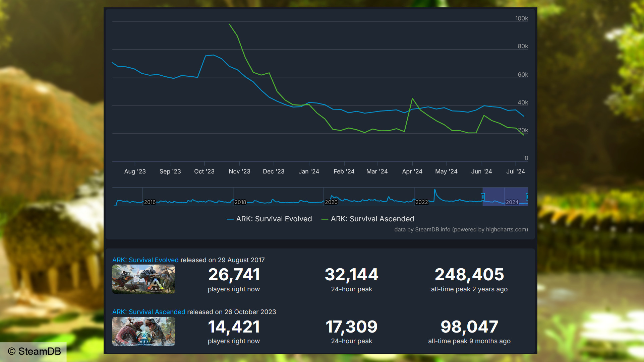Image resolution: width=644 pixels, height=362 pixels.
Task: Click the Mar '24 axis label
Action: (x=377, y=171)
